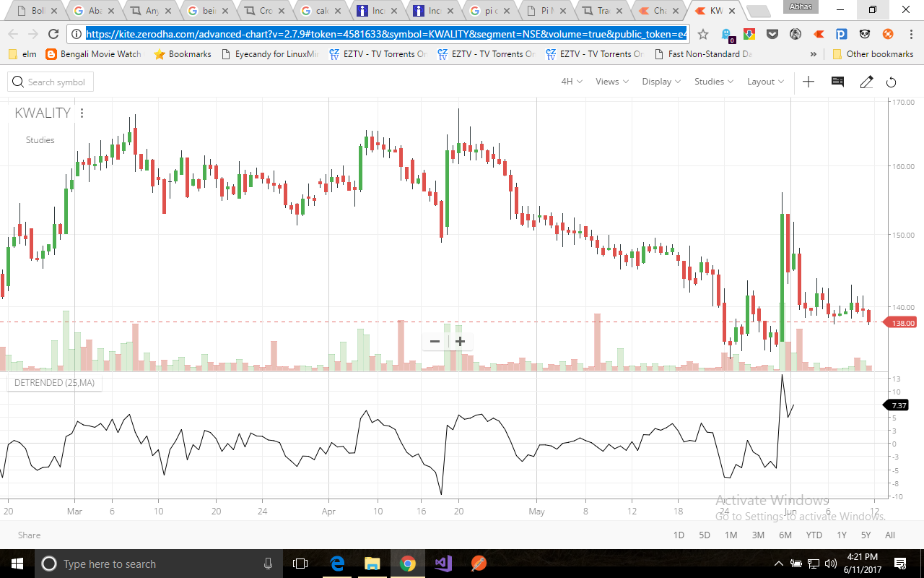Zoom in with the chart plus button
The image size is (924, 578).
click(460, 341)
